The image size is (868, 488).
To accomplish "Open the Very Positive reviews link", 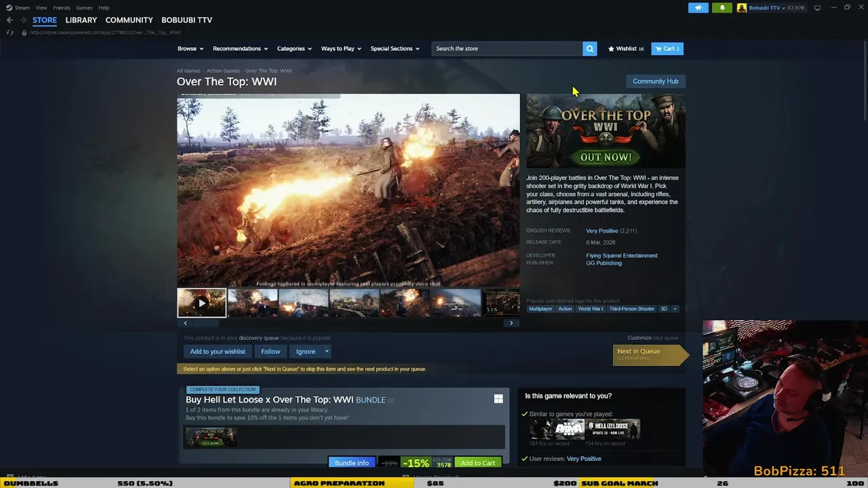I will coord(602,230).
